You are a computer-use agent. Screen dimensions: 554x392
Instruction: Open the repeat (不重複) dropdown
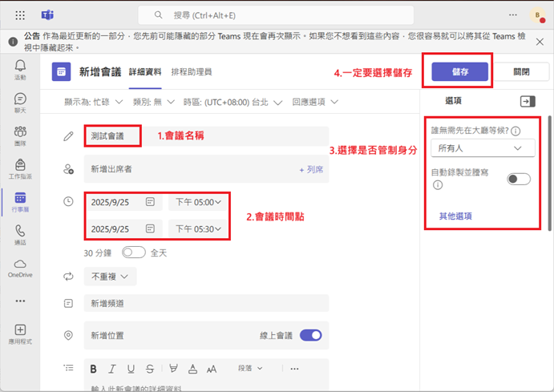(x=111, y=277)
